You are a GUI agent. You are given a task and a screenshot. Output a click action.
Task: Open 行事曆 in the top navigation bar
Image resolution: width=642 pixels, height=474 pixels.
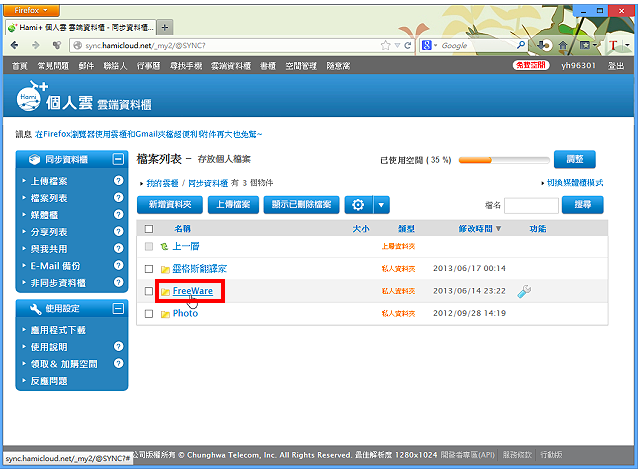point(148,66)
